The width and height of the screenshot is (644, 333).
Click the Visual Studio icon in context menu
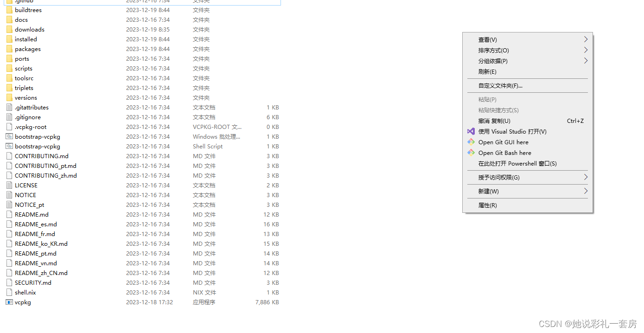click(471, 131)
